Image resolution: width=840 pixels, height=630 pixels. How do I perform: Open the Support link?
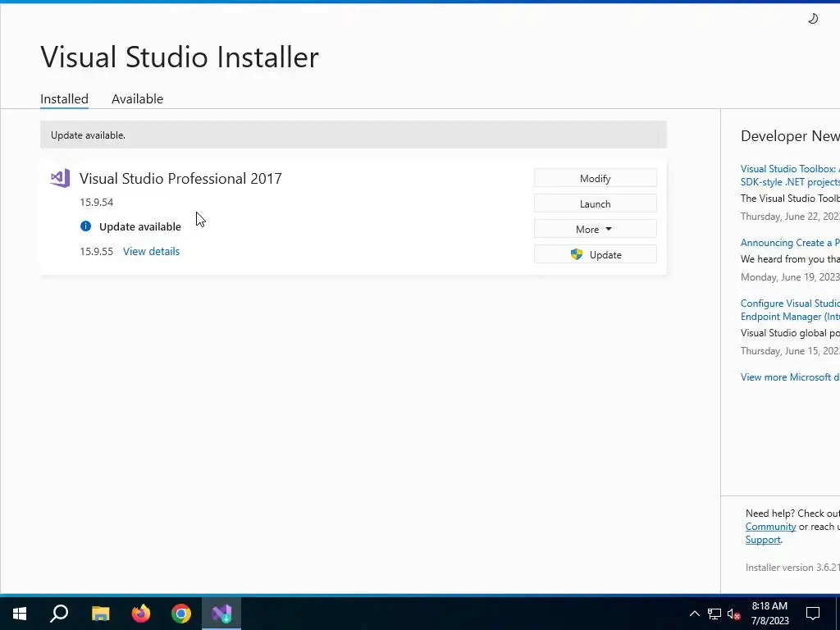763,540
